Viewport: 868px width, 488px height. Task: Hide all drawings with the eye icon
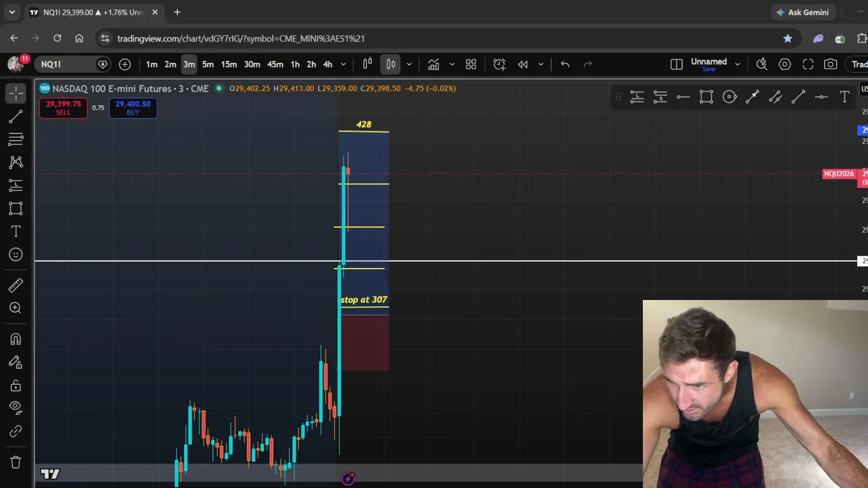pos(16,408)
